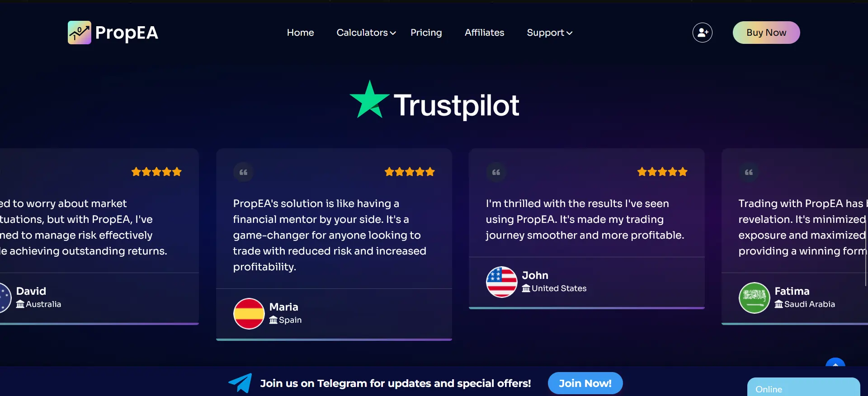Click the PropEA logo icon
868x396 pixels.
[x=80, y=33]
